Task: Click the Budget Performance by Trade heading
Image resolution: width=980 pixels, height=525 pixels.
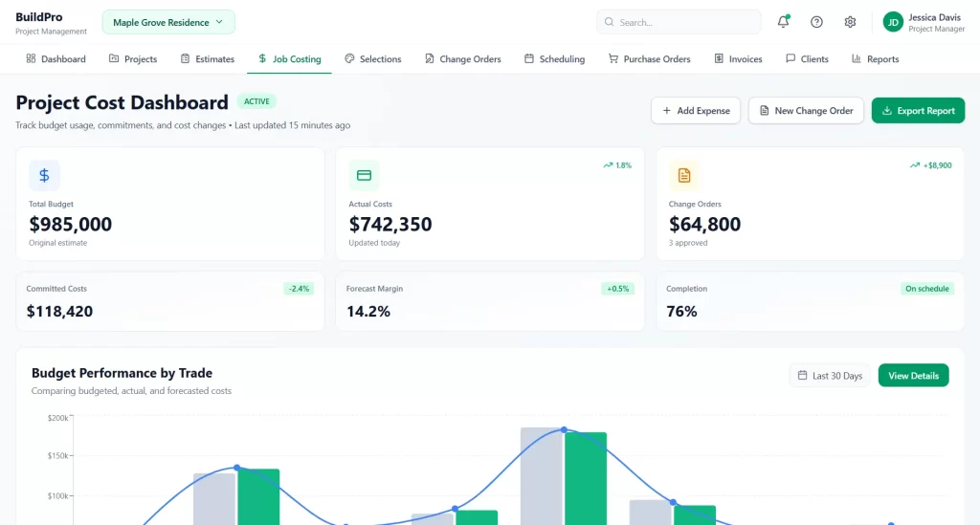Action: coord(122,373)
